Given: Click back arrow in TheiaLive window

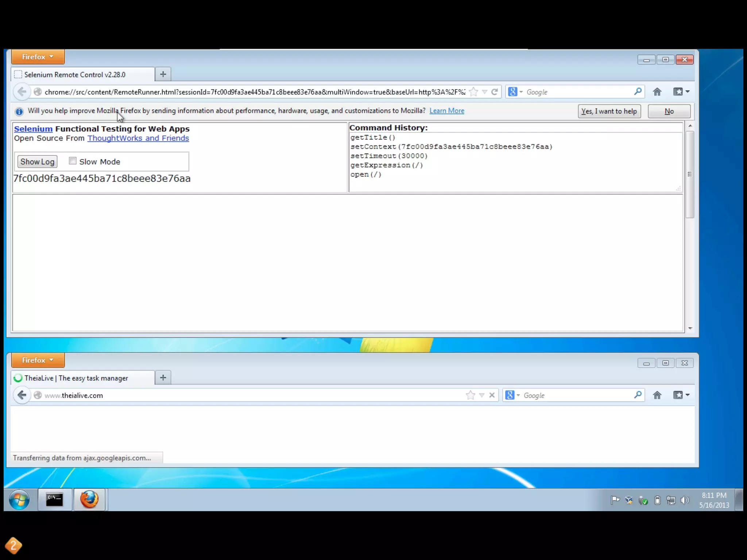Looking at the screenshot, I should coord(22,395).
